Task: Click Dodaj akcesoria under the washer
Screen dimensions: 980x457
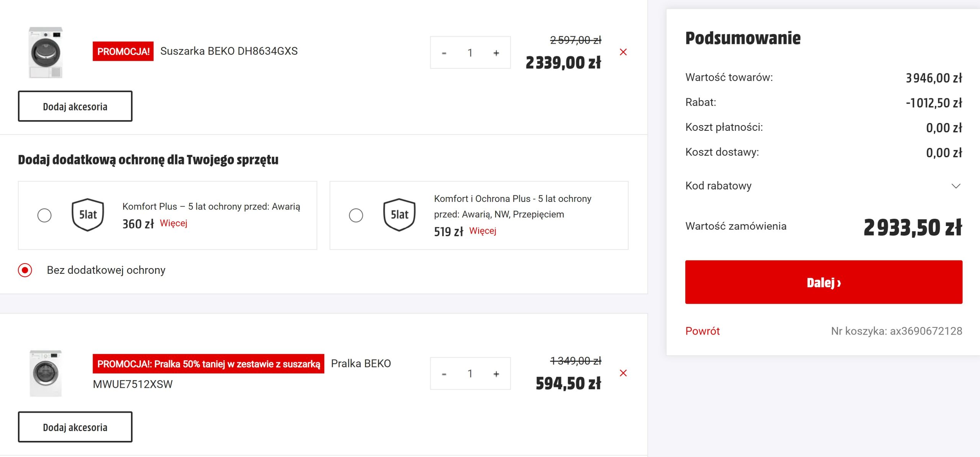Action: click(x=75, y=426)
